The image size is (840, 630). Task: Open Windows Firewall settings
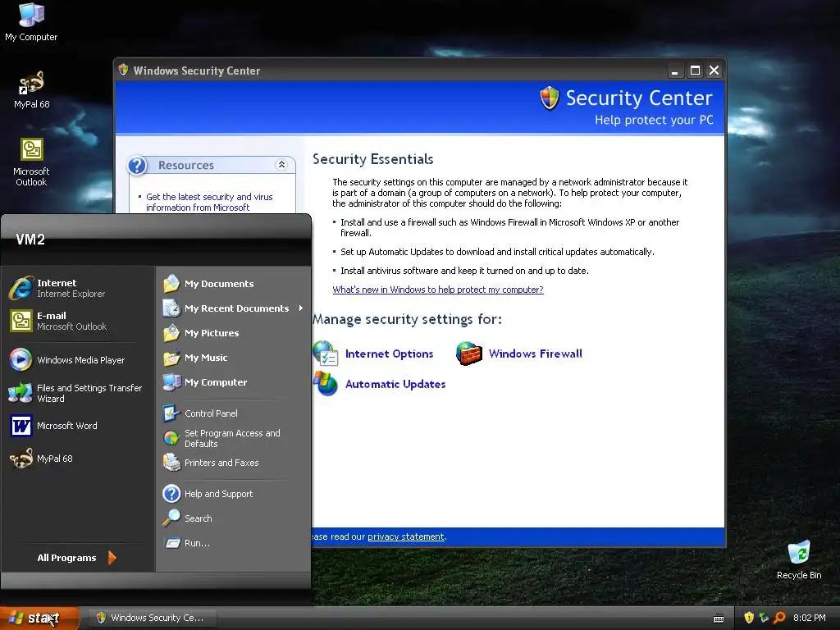[519, 354]
